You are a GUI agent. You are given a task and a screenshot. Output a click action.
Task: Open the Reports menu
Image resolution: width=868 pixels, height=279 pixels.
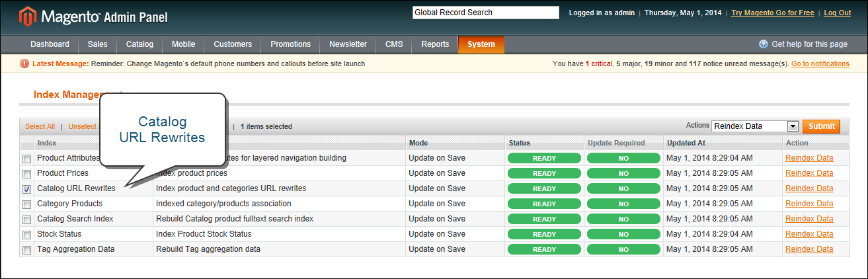coord(435,44)
